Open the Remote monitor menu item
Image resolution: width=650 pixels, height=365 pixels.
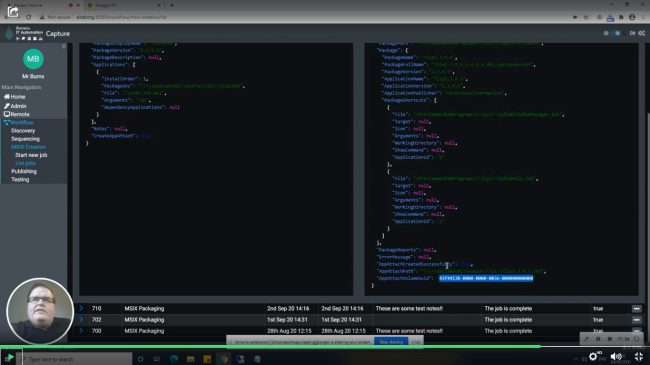coord(17,114)
